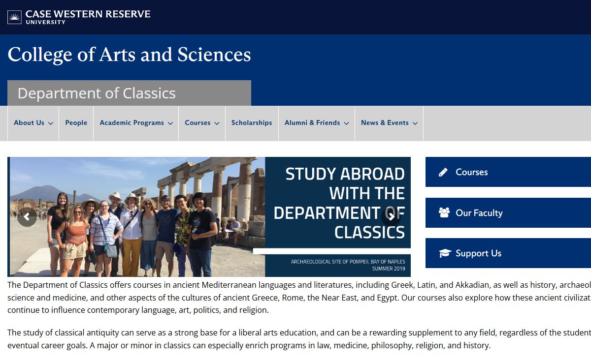The height and width of the screenshot is (364, 591).
Task: Click the Our Faculty sidebar button label
Action: [x=479, y=212]
